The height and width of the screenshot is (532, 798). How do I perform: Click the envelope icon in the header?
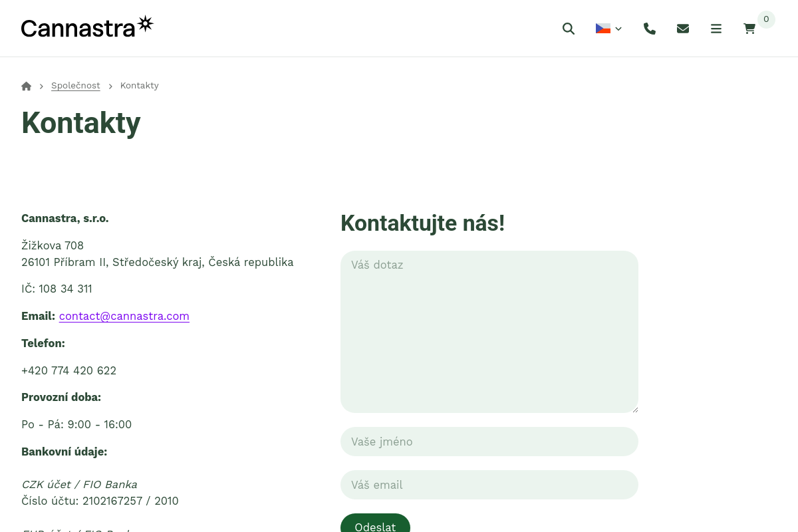pos(683,29)
